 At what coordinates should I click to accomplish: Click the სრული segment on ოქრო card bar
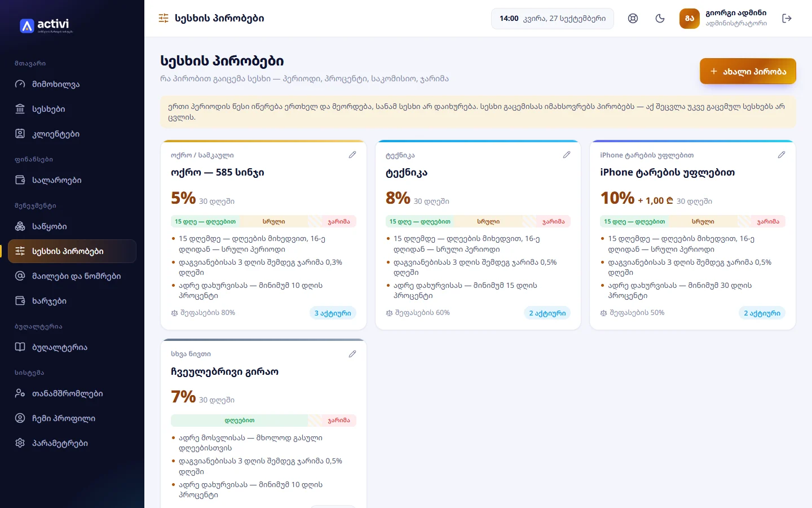[x=273, y=221]
